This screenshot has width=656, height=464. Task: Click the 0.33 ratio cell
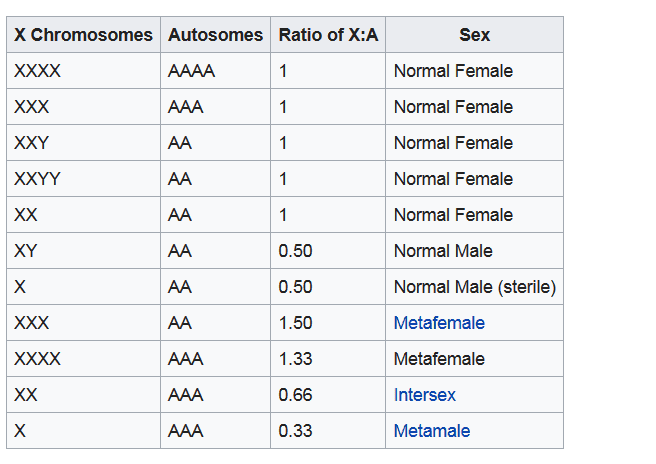coord(296,431)
